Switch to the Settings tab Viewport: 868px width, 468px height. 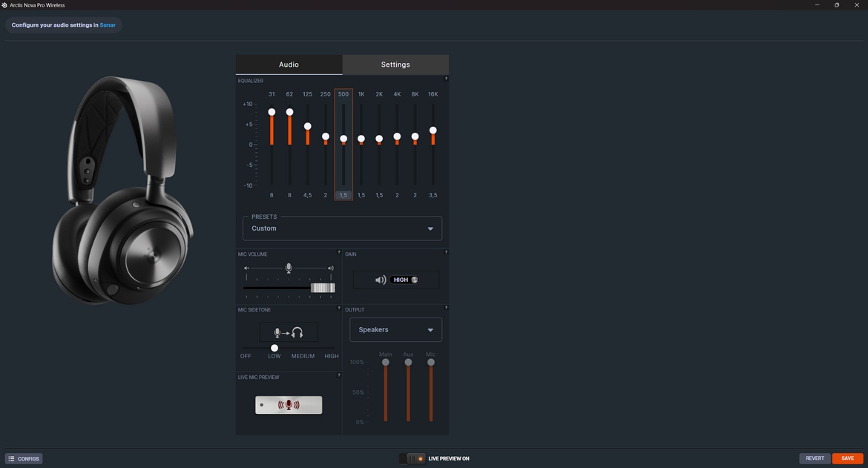click(395, 65)
